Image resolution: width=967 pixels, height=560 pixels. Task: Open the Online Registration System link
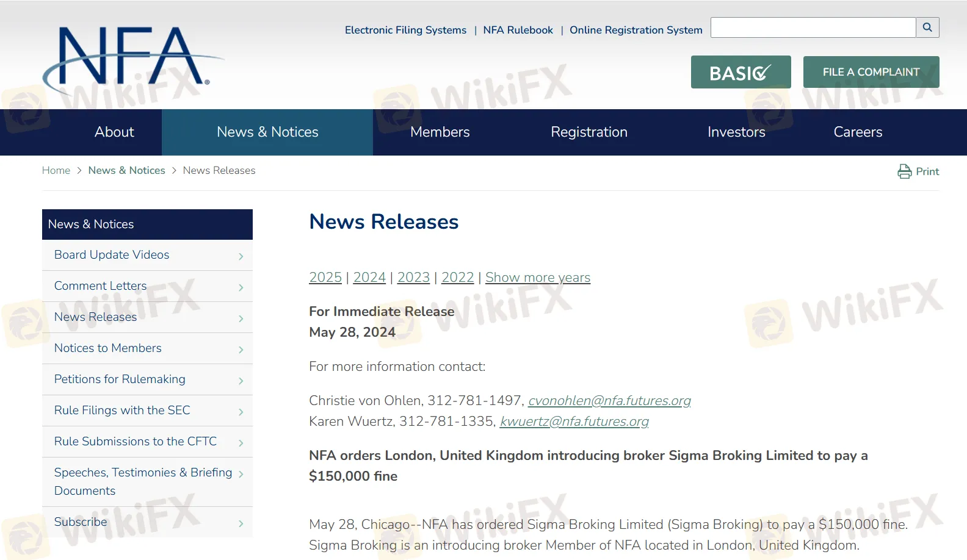[636, 30]
